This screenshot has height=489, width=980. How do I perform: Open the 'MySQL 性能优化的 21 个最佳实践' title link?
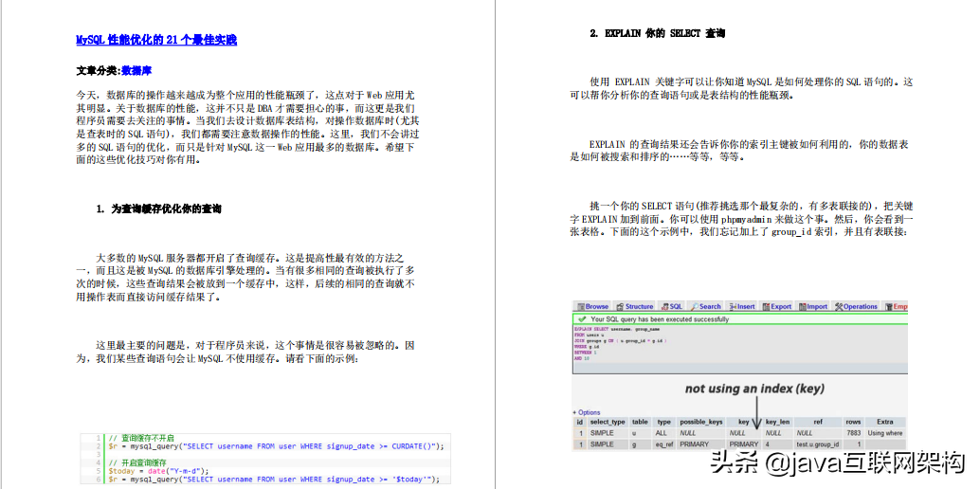[156, 40]
